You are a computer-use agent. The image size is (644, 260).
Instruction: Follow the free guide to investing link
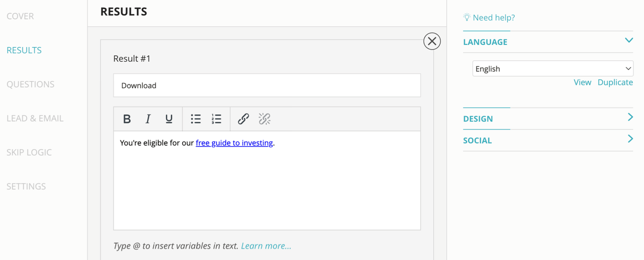click(234, 143)
